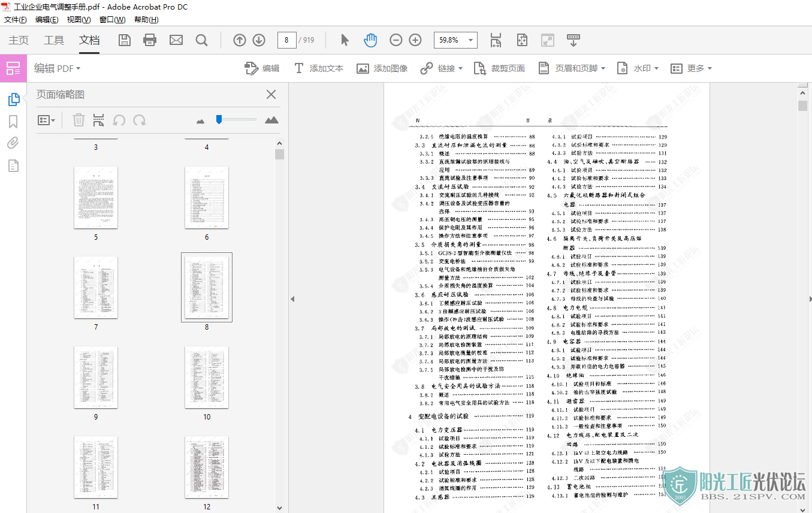Screen dimensions: 812x513
Task: Select page 5 thumbnail
Action: (x=96, y=198)
